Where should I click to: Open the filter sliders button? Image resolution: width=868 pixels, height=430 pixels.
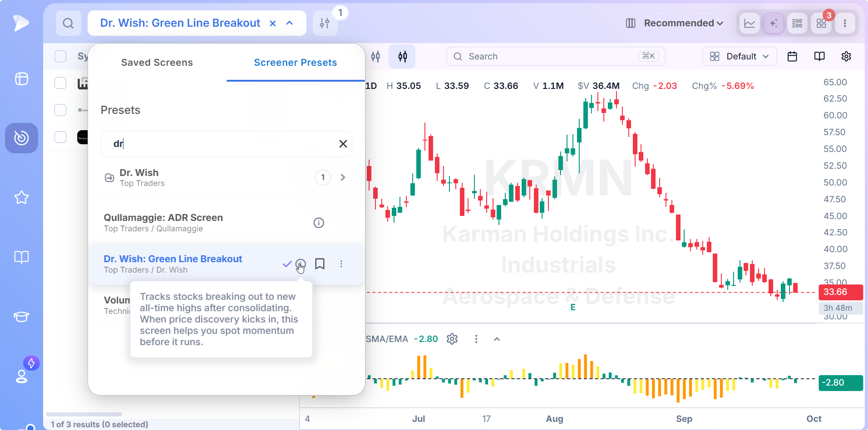pos(325,23)
